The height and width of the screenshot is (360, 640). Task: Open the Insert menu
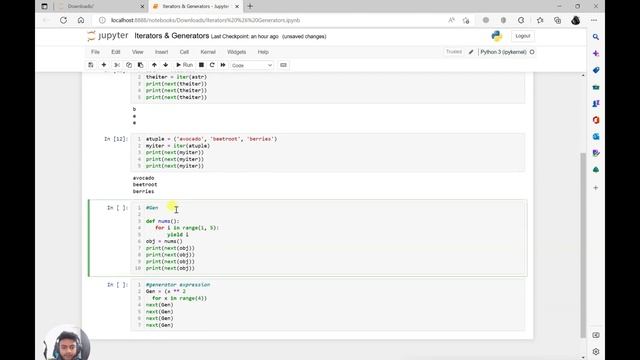pyautogui.click(x=161, y=52)
